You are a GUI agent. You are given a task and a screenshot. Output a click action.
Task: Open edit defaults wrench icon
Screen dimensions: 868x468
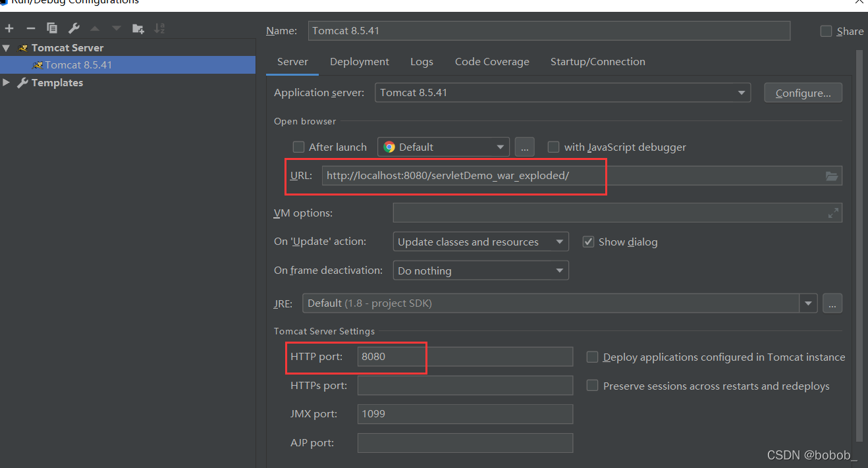(x=74, y=28)
